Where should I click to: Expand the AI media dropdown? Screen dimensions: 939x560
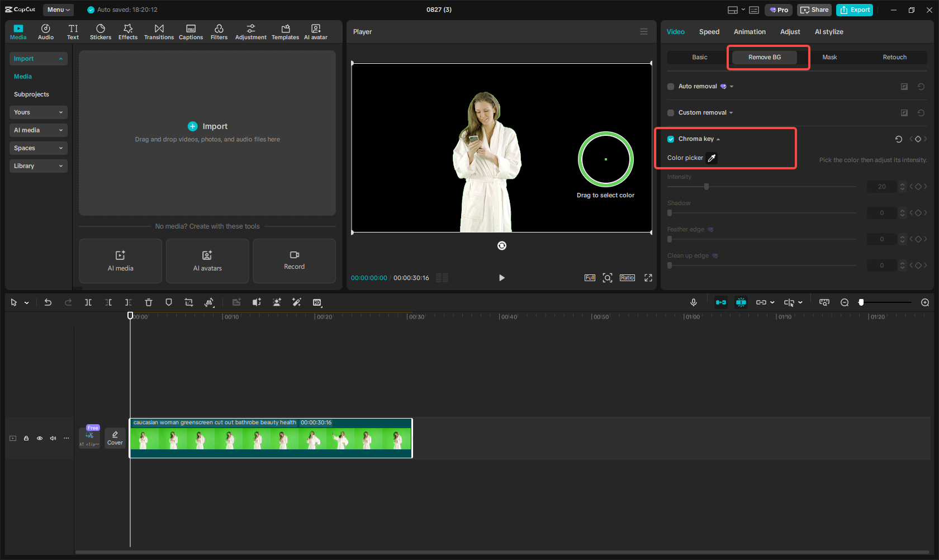click(x=38, y=130)
